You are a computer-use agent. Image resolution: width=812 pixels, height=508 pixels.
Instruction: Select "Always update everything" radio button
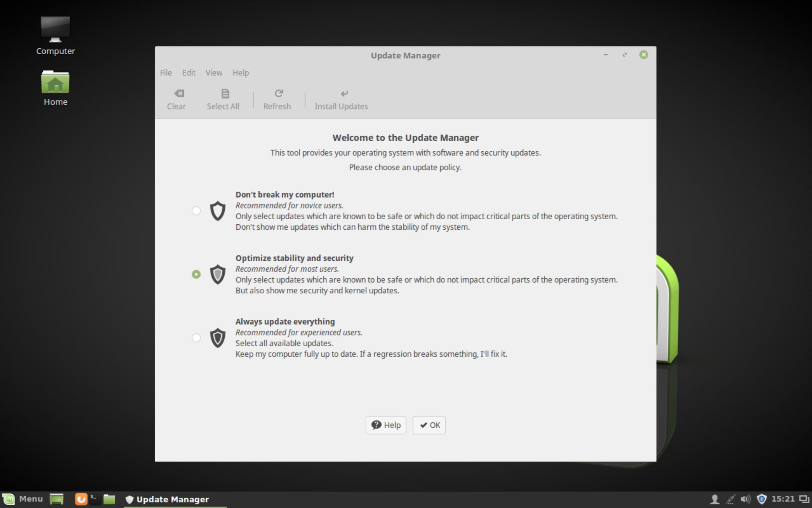[x=196, y=338]
